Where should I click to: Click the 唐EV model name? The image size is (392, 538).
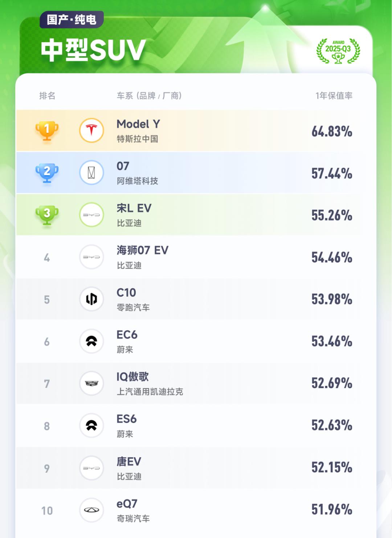click(129, 461)
